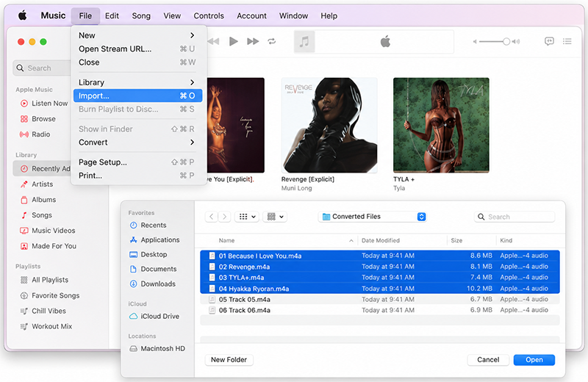Open the Converted Files folder popup
Viewport: 588px width, 382px height.
[373, 217]
